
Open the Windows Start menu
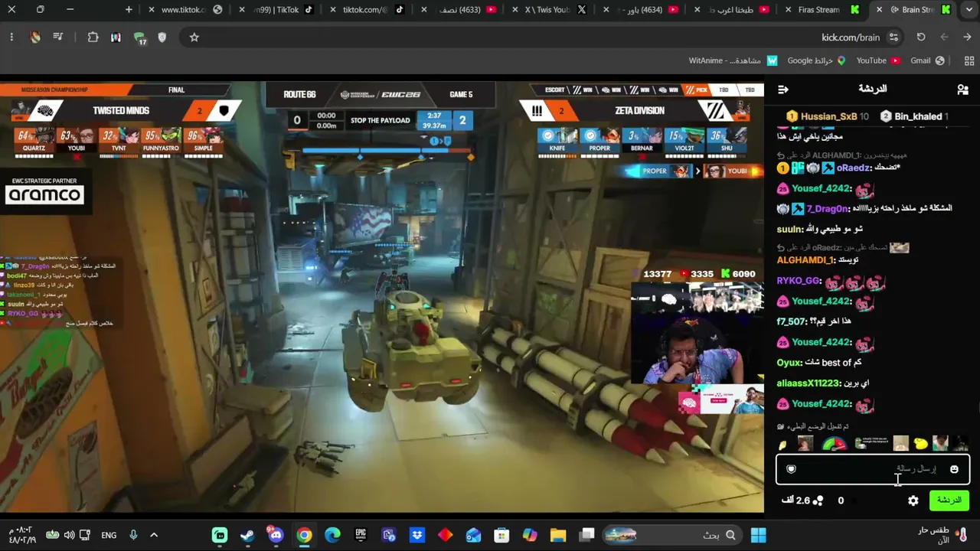coord(758,535)
